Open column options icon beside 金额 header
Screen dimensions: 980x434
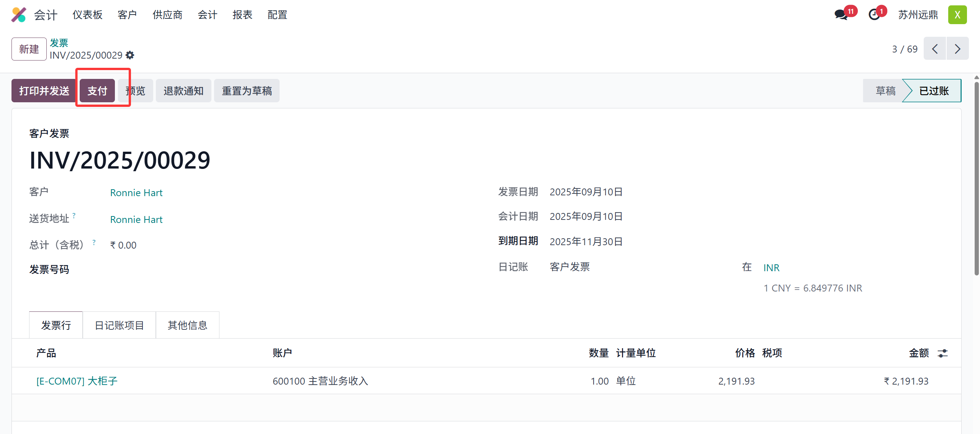click(x=943, y=353)
